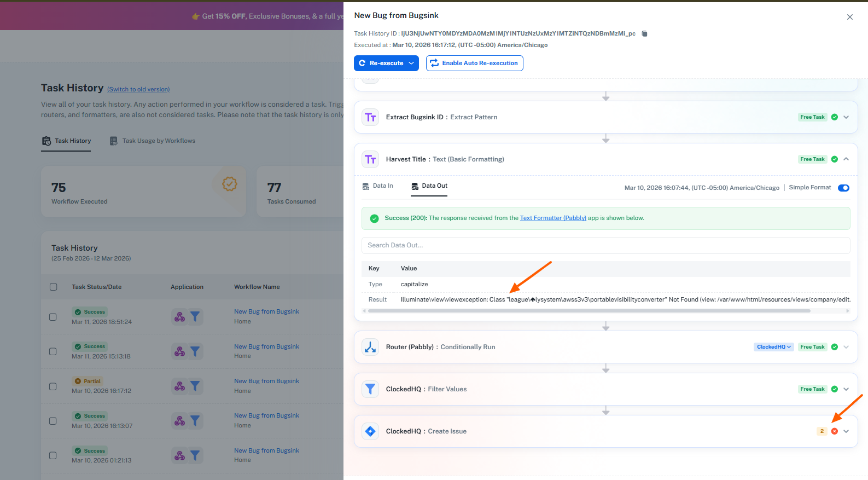Open the Text Formatter (Pabbly) link

pos(552,218)
